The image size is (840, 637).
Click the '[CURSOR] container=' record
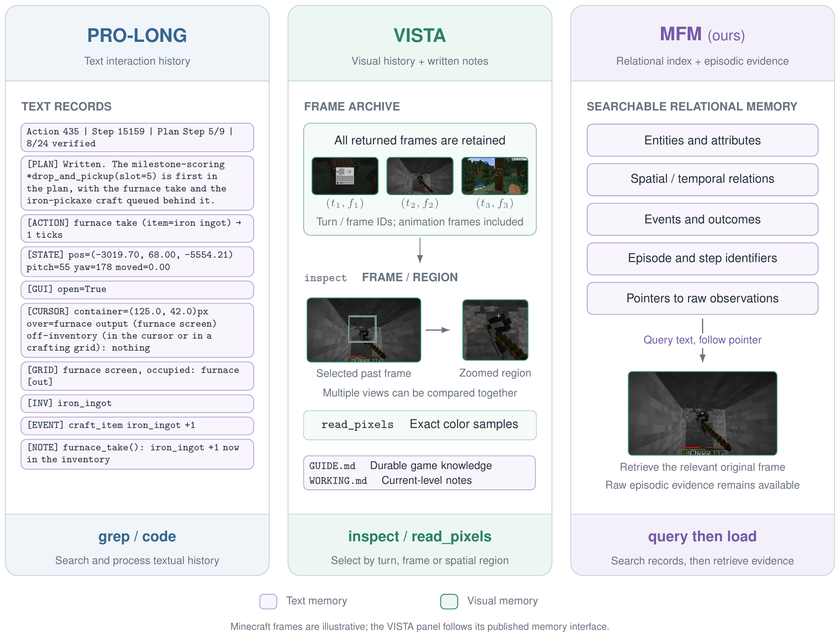click(137, 330)
